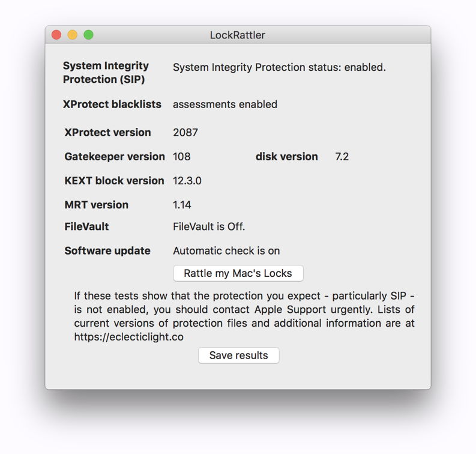Click the System Integrity Protection (SIP) label
This screenshot has width=476, height=454.
point(106,73)
